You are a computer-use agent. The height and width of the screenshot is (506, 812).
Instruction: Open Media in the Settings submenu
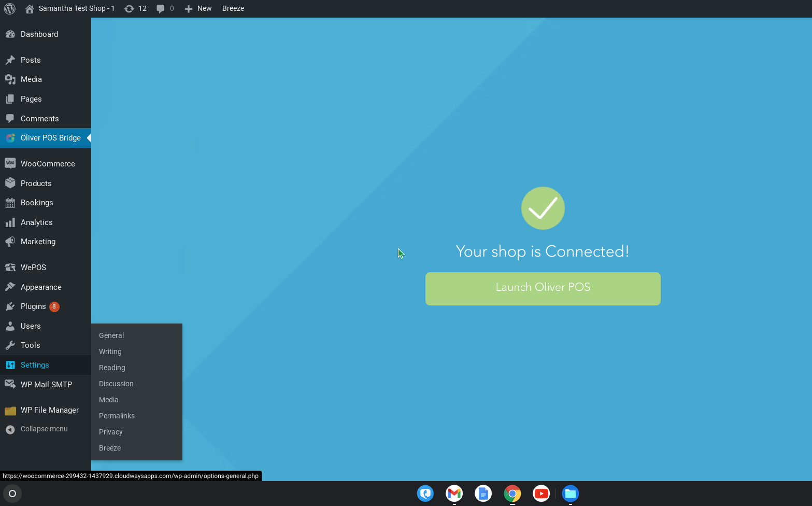109,400
